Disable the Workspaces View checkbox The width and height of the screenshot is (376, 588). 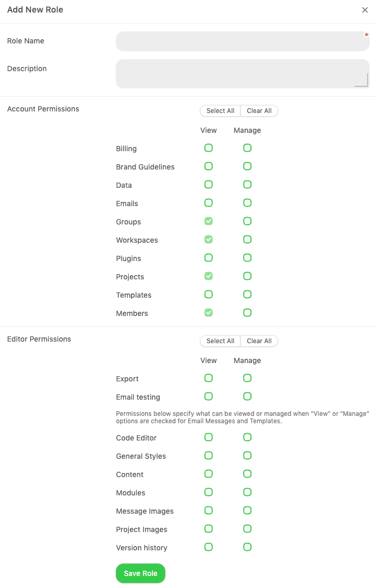(208, 240)
